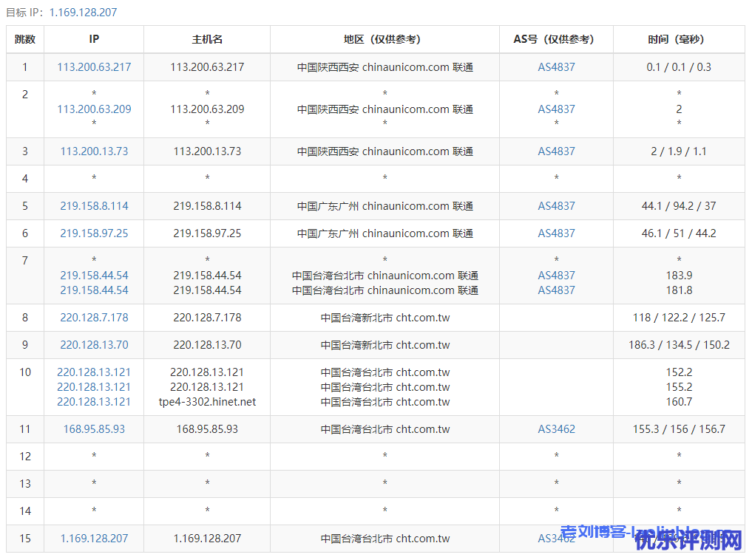Click IP link 219.158.8.114
The image size is (752, 560).
click(x=94, y=206)
